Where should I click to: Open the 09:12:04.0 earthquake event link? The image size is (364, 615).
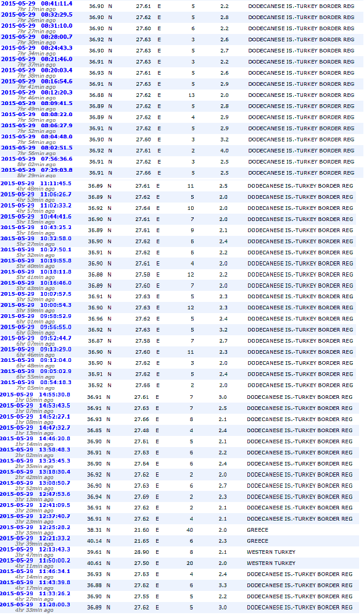point(36,360)
